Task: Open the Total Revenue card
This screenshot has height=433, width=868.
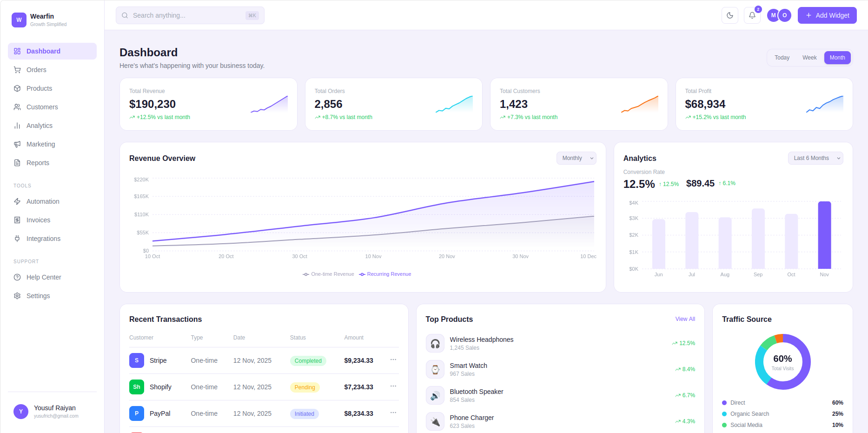Action: click(x=208, y=104)
